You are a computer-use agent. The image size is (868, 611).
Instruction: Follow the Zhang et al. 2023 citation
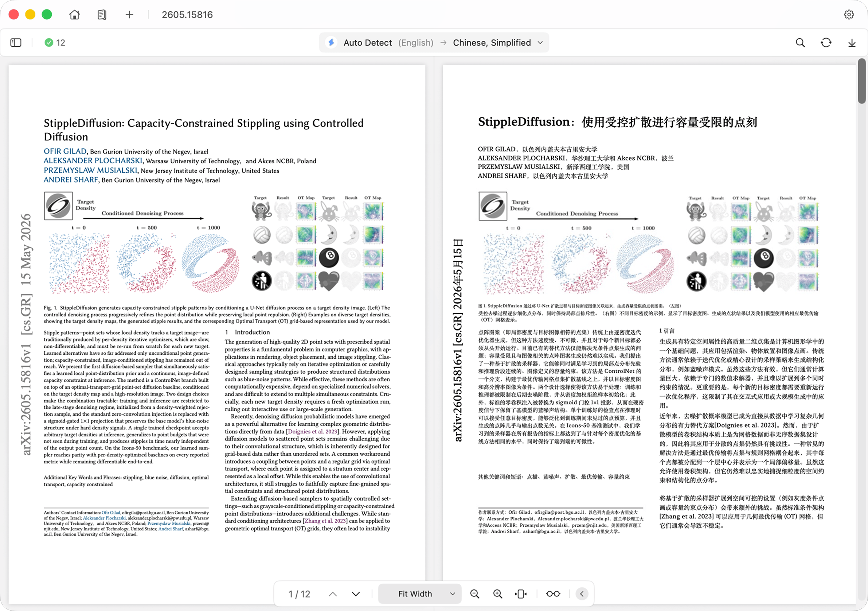325,521
